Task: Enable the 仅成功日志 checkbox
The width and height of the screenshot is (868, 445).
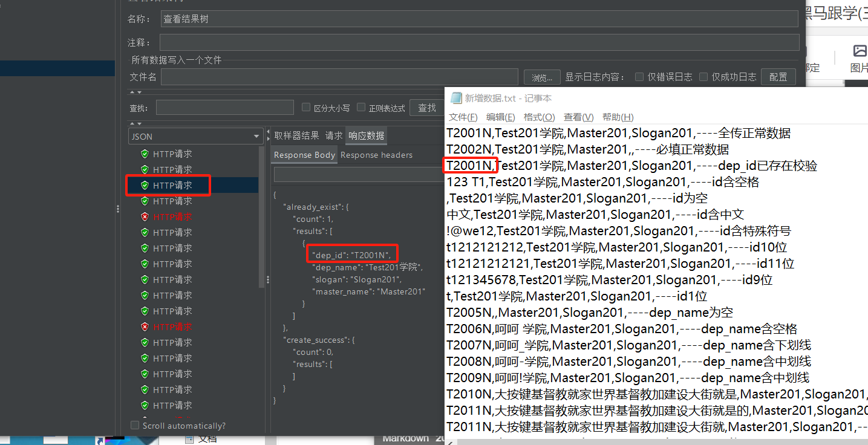Action: tap(703, 77)
